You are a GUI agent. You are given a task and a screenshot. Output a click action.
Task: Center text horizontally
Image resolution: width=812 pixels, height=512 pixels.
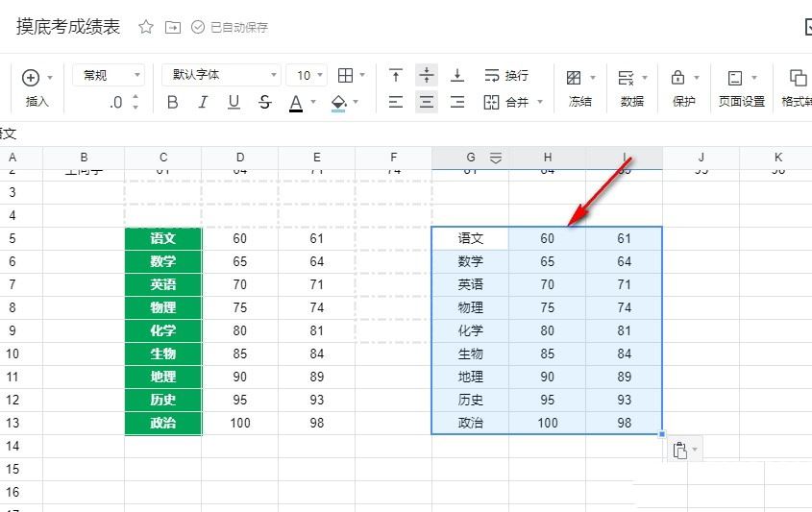coord(427,102)
